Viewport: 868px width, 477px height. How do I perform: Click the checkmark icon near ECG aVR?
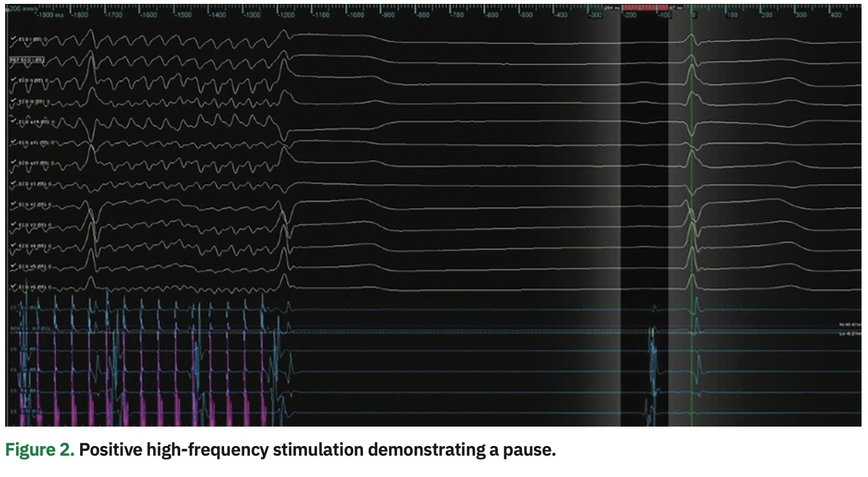(13, 121)
